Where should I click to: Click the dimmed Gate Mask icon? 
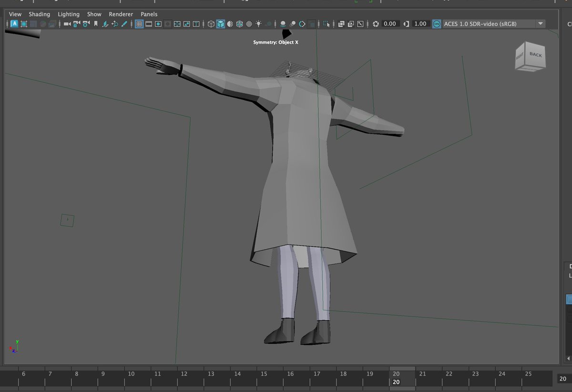[168, 23]
